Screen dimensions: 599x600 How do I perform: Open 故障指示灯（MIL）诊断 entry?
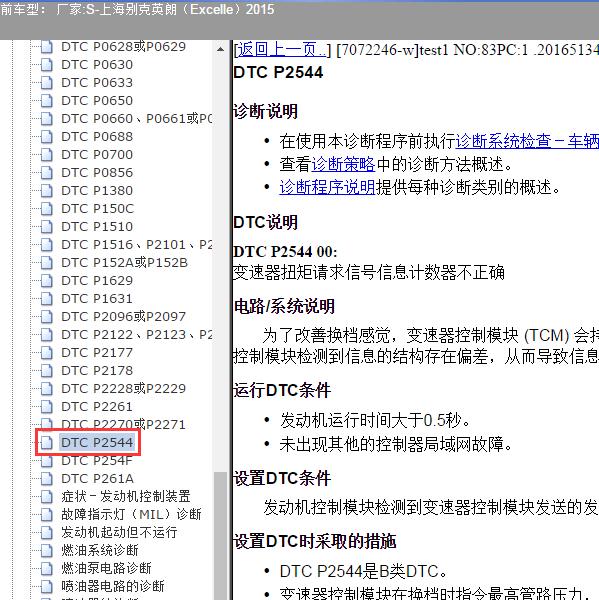pos(131,514)
